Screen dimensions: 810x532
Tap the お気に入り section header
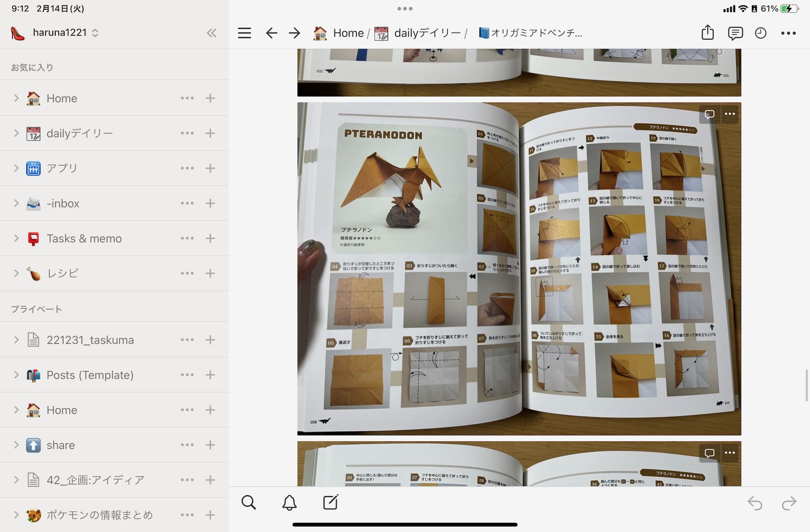pos(32,68)
